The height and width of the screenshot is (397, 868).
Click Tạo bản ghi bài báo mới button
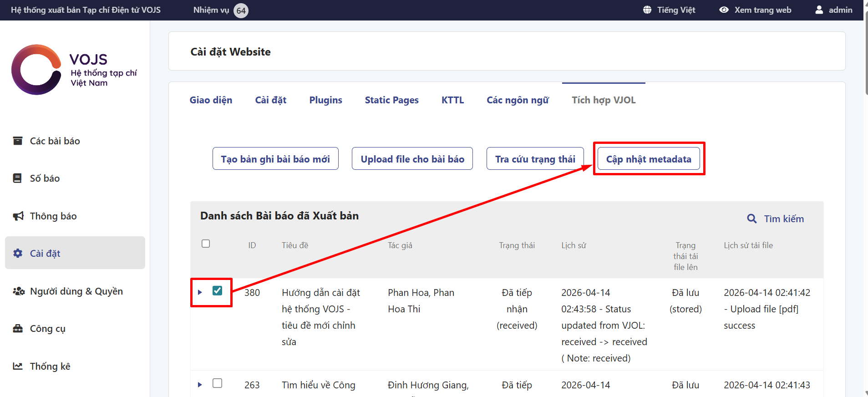(275, 158)
